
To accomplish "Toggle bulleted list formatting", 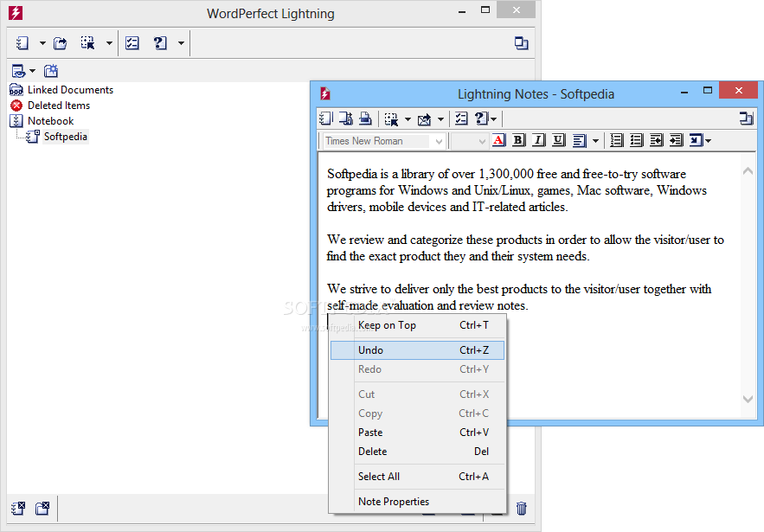I will tap(636, 140).
